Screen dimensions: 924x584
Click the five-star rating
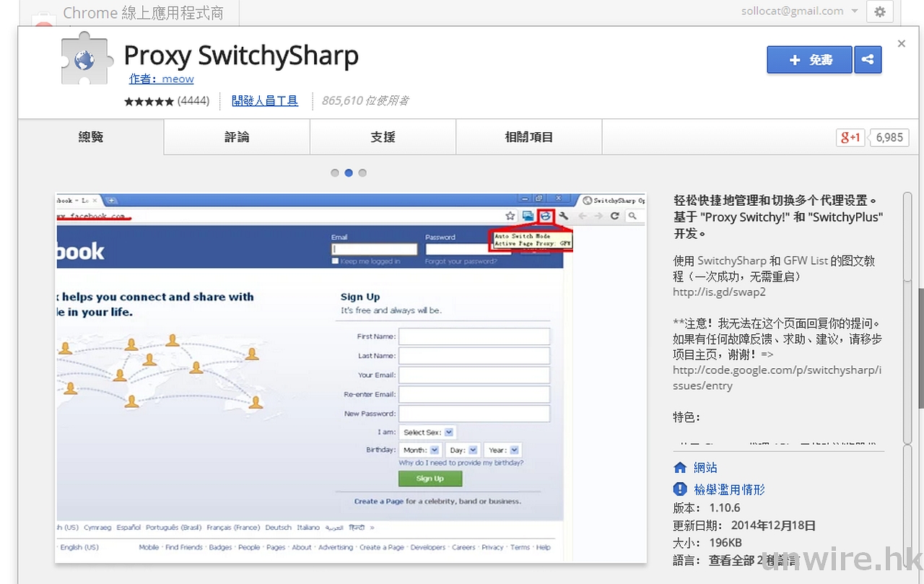[149, 101]
